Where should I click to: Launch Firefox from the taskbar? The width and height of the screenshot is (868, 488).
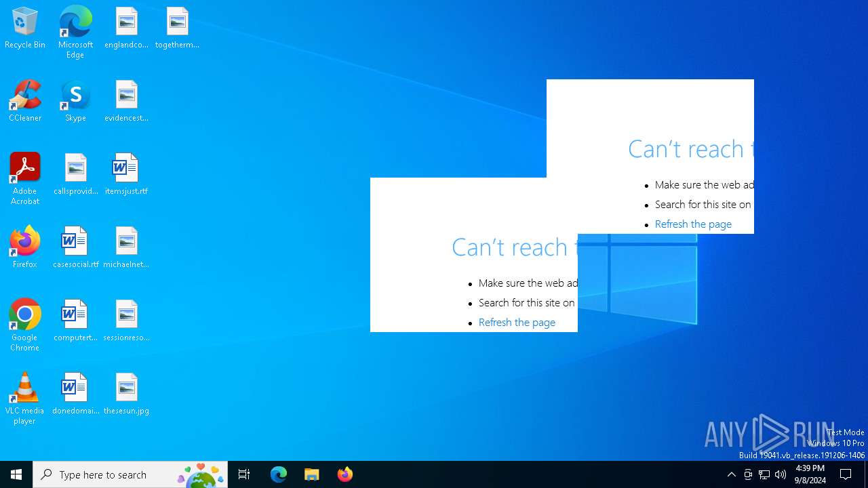coord(344,474)
